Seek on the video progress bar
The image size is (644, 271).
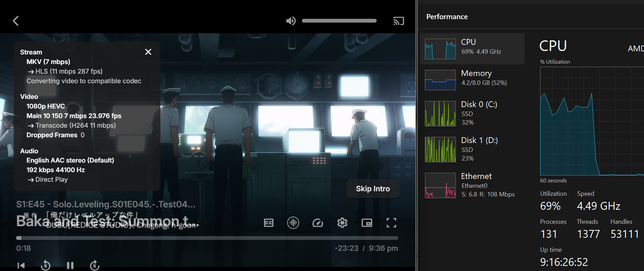(207, 238)
